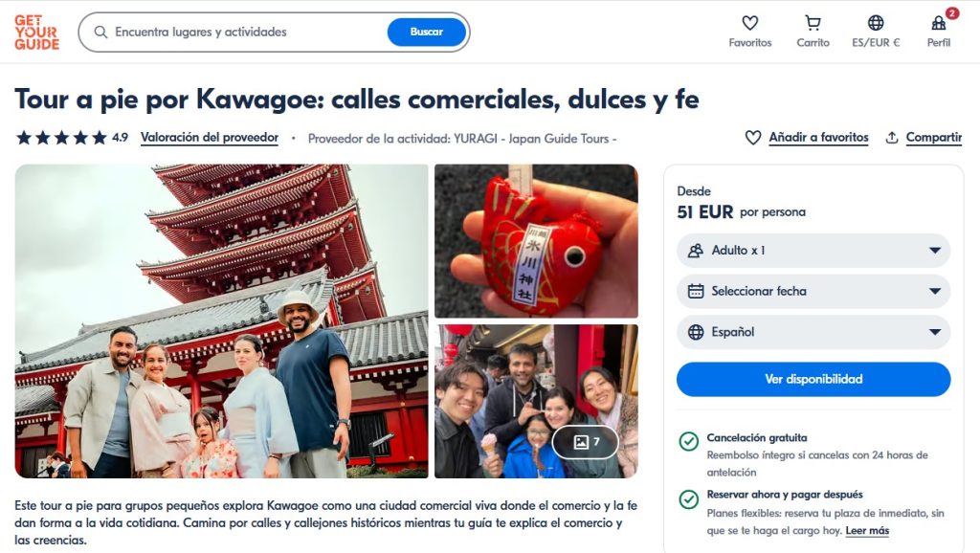Click the Ver disponibilidad button
Screen dimensions: 980x553
[813, 379]
